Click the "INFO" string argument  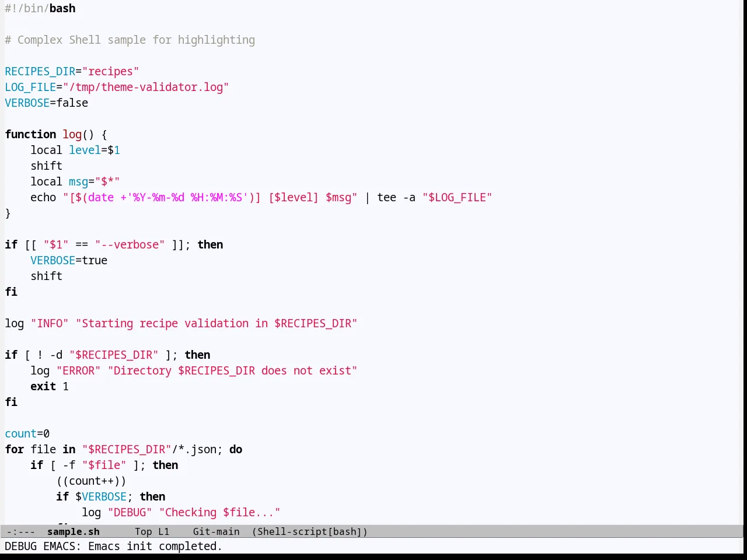point(50,323)
